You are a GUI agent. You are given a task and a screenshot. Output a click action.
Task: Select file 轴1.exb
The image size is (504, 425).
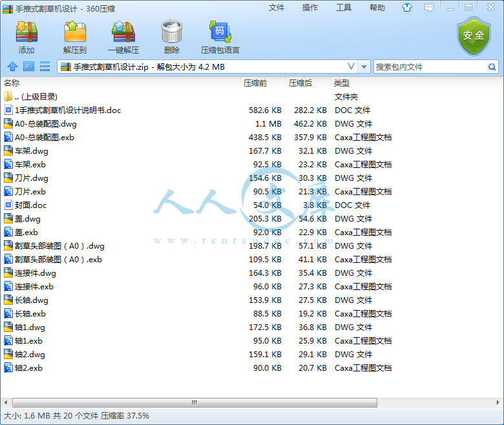click(x=28, y=340)
